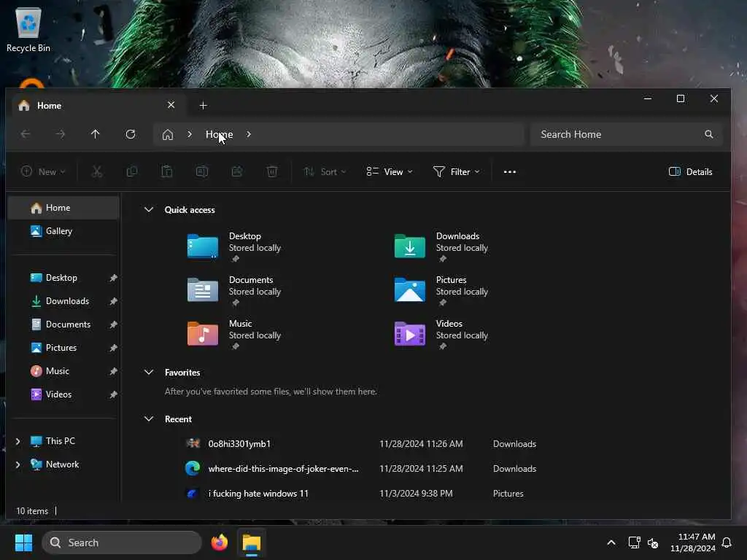Click the search magnifier in Search Home
Viewport: 747px width, 560px height.
tap(709, 134)
